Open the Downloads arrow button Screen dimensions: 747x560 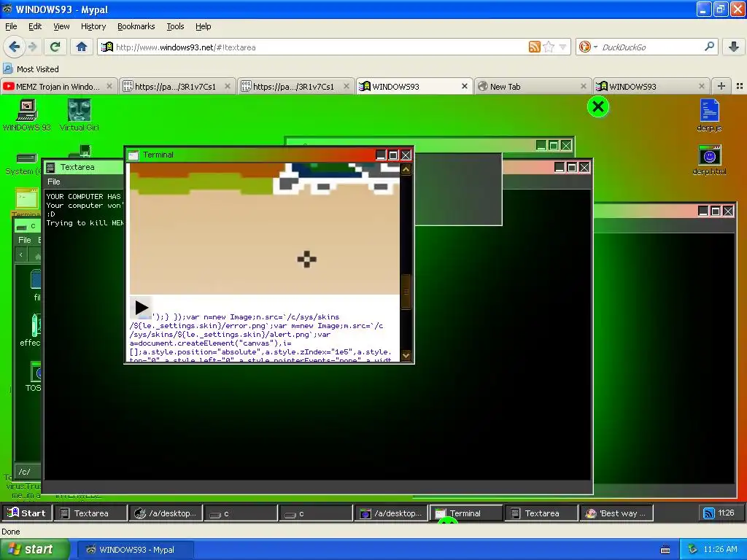tap(734, 47)
